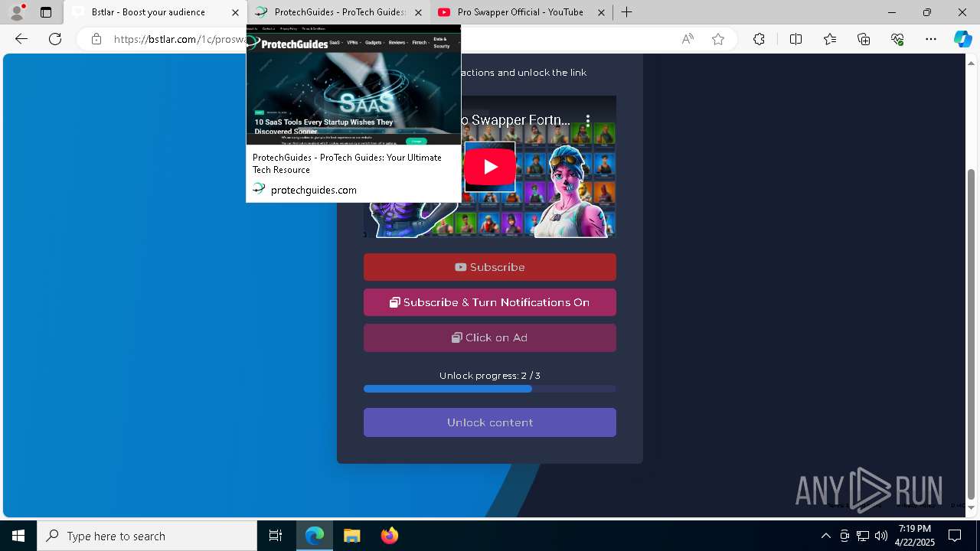Click the Unlock content button
Screen dimensions: 980x551
(x=490, y=422)
